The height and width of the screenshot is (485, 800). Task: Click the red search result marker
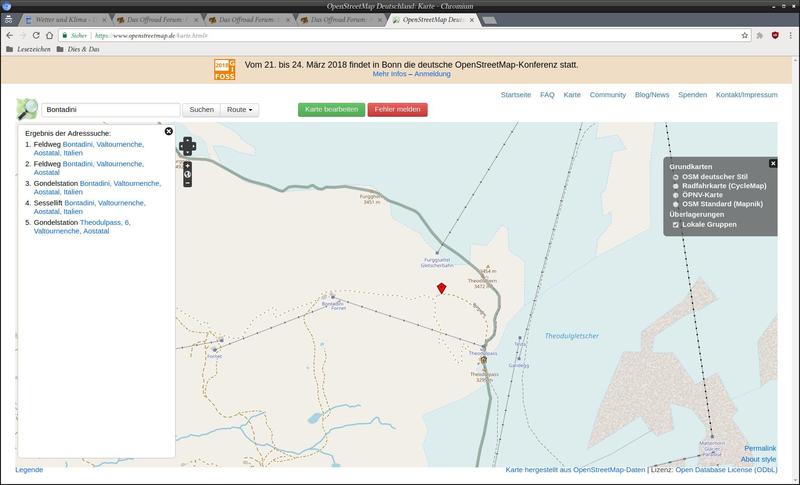pyautogui.click(x=441, y=288)
